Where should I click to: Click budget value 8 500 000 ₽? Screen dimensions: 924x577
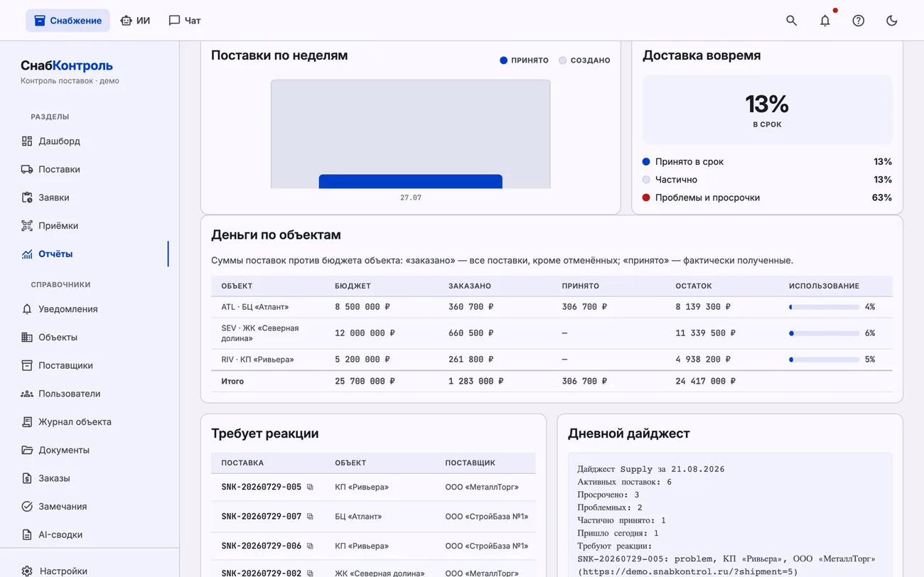[x=362, y=307]
